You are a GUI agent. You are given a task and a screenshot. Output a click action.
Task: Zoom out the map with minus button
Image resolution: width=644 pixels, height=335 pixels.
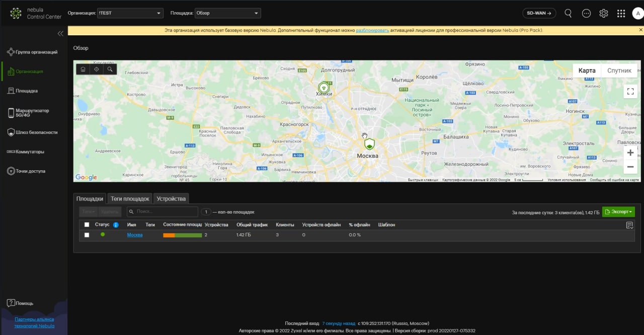tap(630, 167)
